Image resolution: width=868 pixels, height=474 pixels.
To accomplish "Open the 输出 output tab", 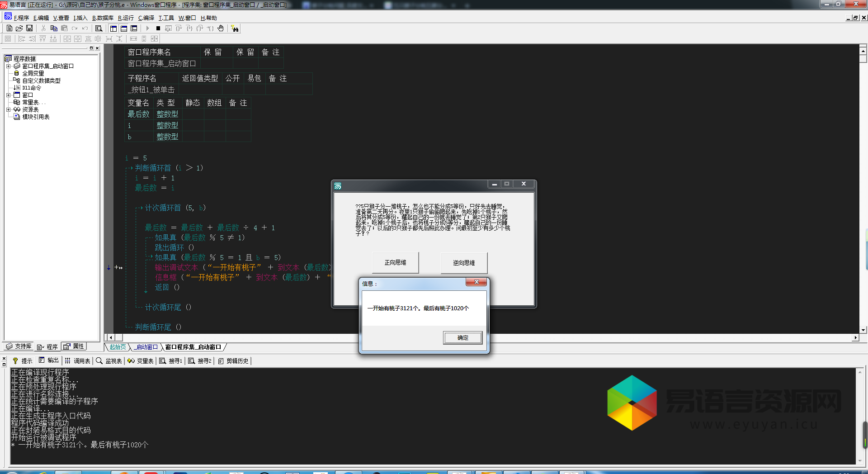I will tap(48, 360).
